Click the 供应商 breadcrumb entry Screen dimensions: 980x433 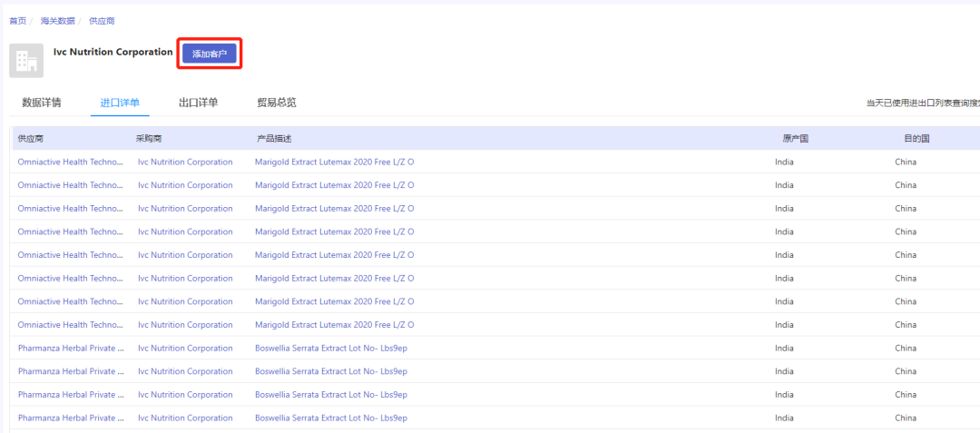[x=102, y=21]
